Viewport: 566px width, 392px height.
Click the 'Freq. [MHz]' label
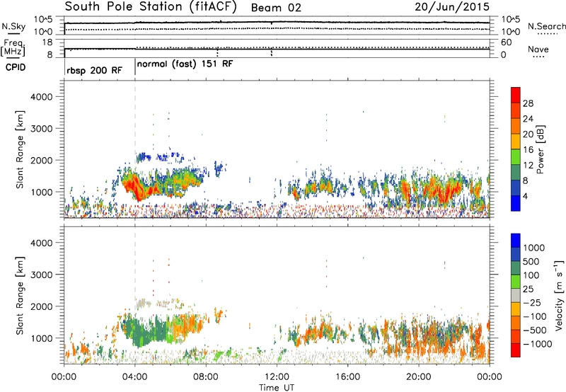(x=13, y=47)
